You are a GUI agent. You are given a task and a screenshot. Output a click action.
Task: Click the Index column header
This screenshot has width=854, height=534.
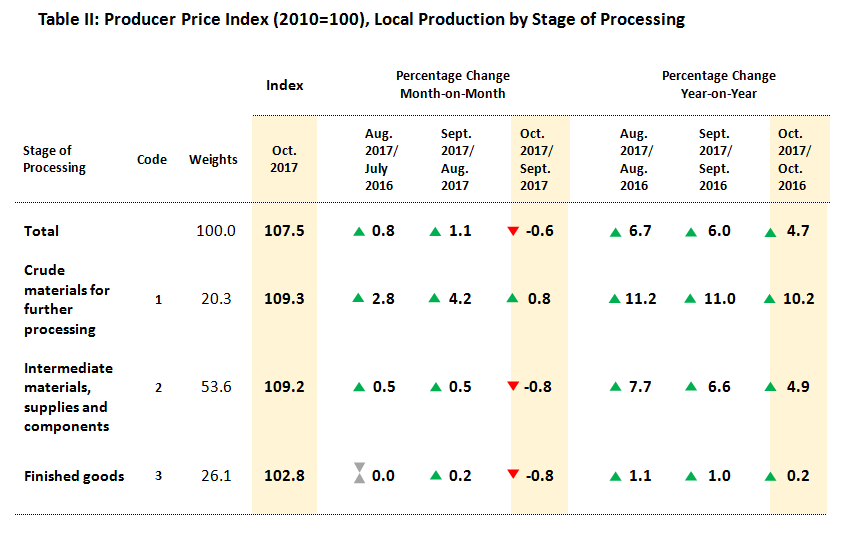pos(284,85)
